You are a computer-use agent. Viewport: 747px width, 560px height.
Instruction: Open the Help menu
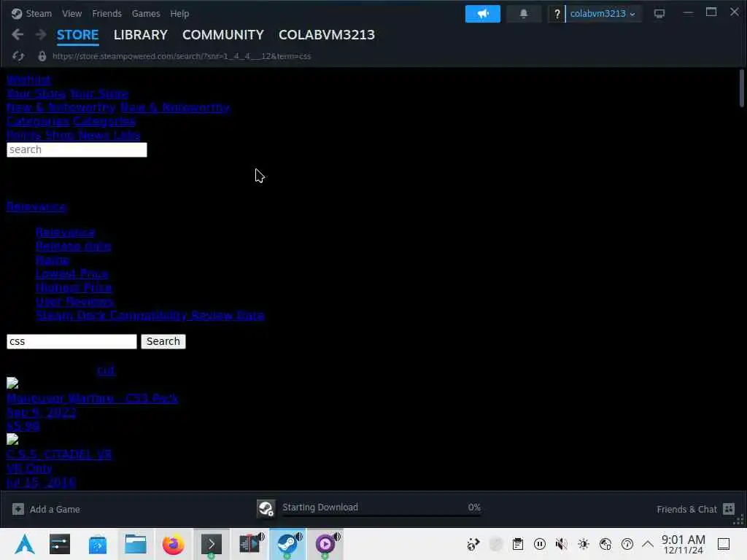(x=179, y=13)
